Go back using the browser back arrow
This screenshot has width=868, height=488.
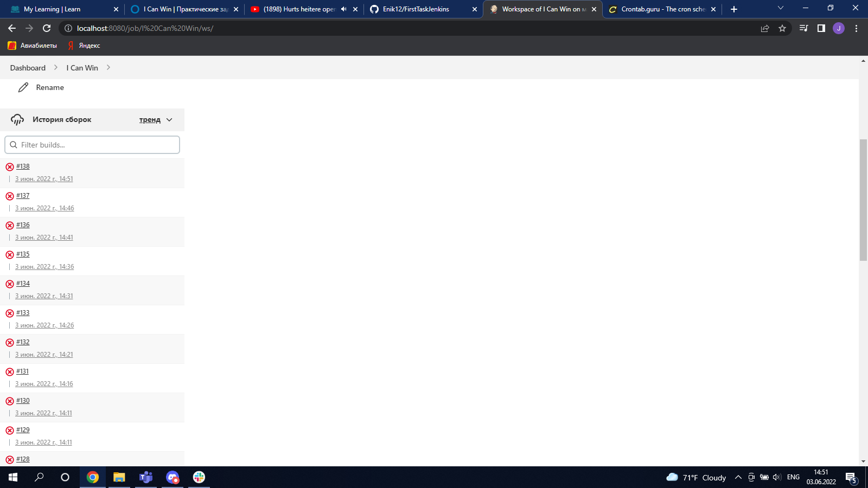click(12, 28)
